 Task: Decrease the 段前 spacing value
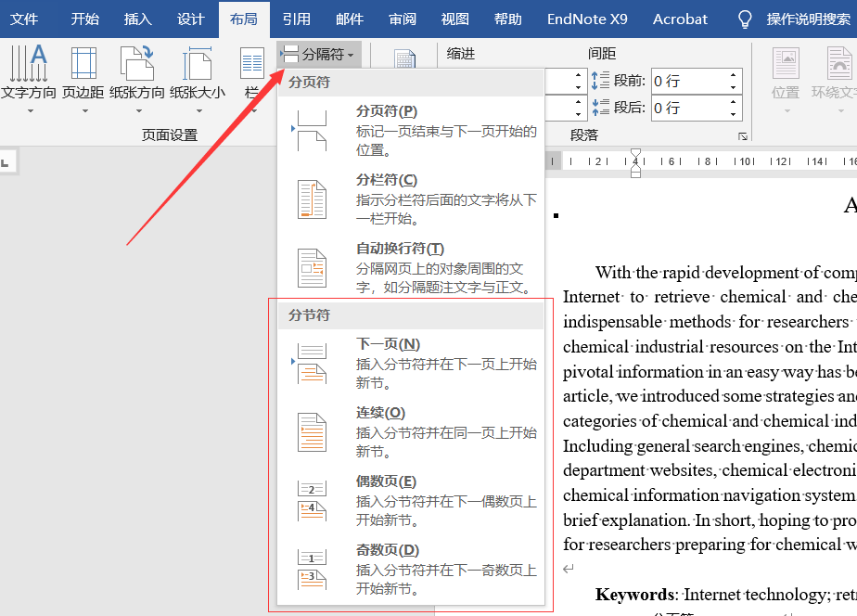734,87
